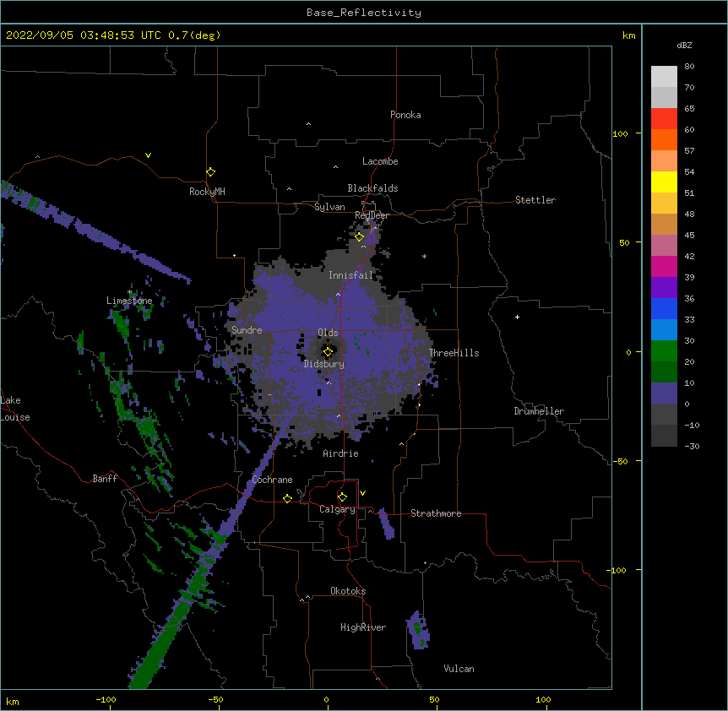This screenshot has height=711, width=728.
Task: Click the RockyMH label
Action: click(x=207, y=191)
